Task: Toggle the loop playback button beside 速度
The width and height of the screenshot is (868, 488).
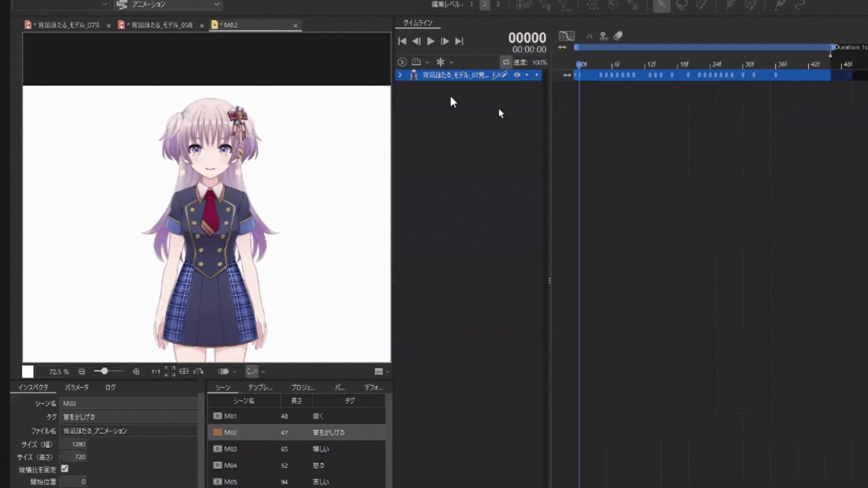Action: (x=506, y=62)
